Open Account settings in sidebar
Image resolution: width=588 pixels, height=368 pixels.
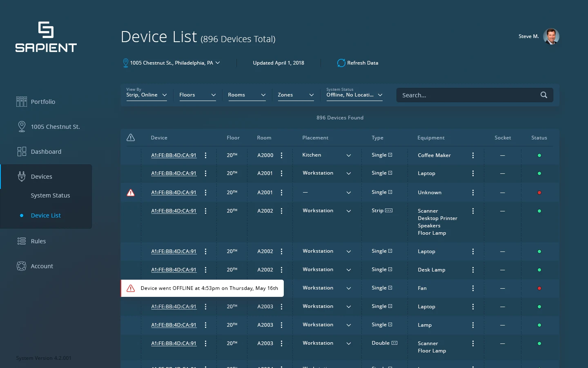[35, 266]
